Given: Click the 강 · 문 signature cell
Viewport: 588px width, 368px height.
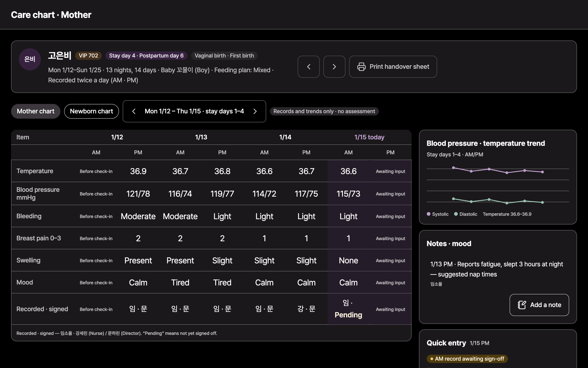Looking at the screenshot, I should [306, 309].
